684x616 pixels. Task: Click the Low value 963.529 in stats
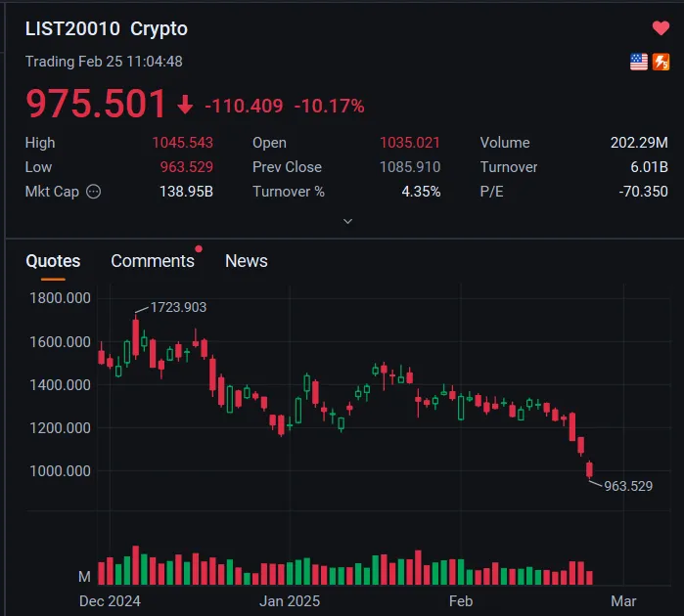[x=186, y=167]
